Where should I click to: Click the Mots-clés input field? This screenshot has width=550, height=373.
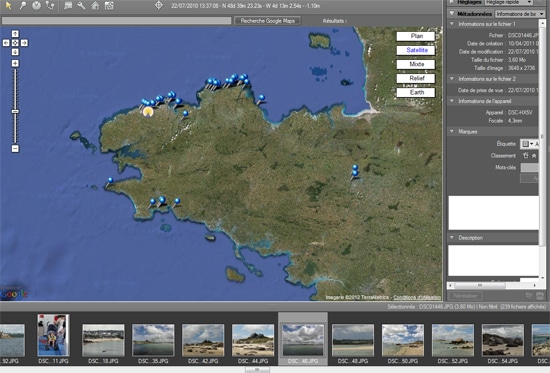[530, 167]
